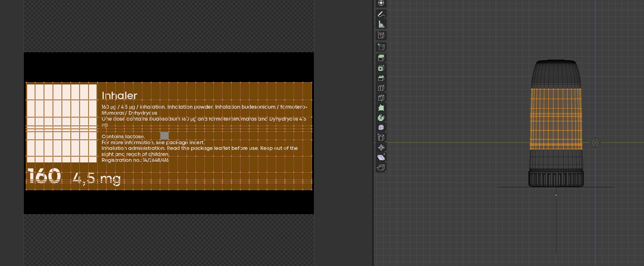The image size is (644, 266).
Task: Activate the Knife tool
Action: pos(381,98)
